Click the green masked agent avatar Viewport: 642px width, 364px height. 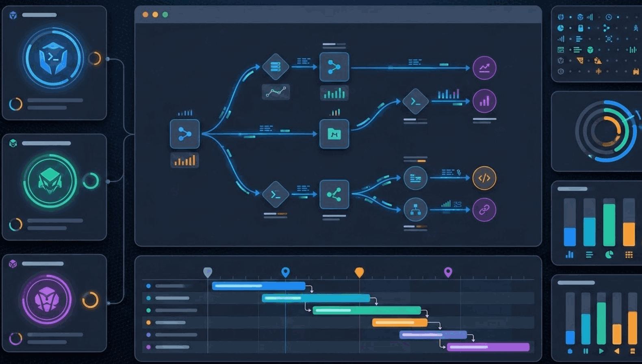point(50,181)
